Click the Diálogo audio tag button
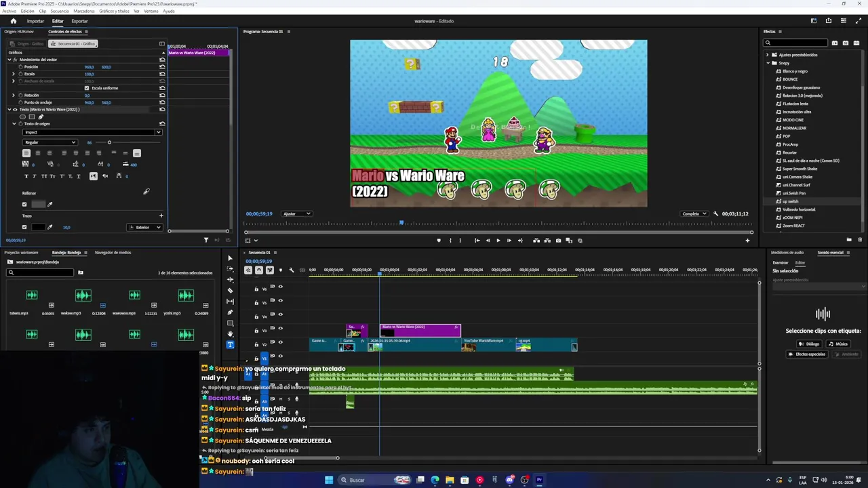The height and width of the screenshot is (488, 868). click(809, 344)
